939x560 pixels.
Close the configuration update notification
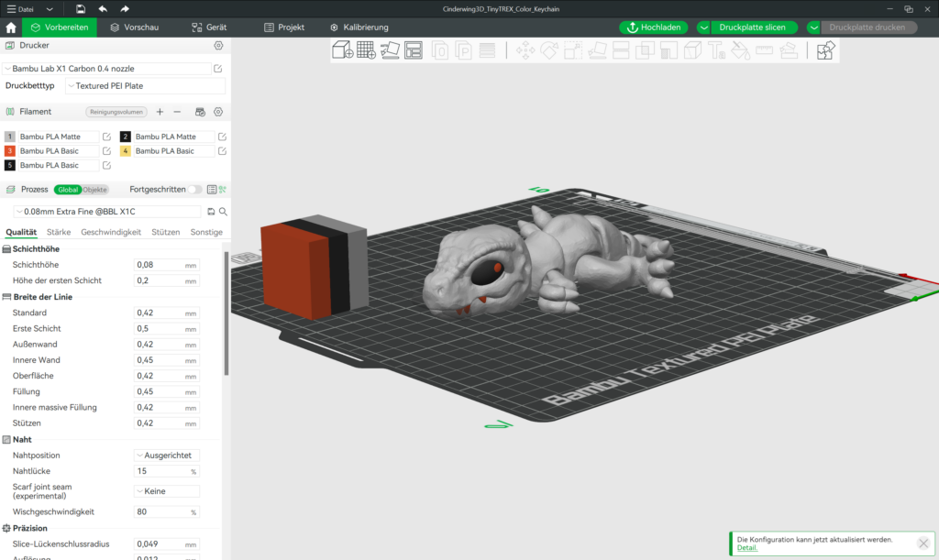point(923,544)
